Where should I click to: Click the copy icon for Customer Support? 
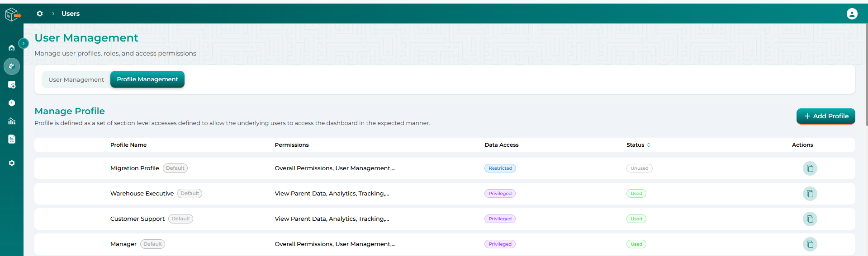pyautogui.click(x=810, y=219)
